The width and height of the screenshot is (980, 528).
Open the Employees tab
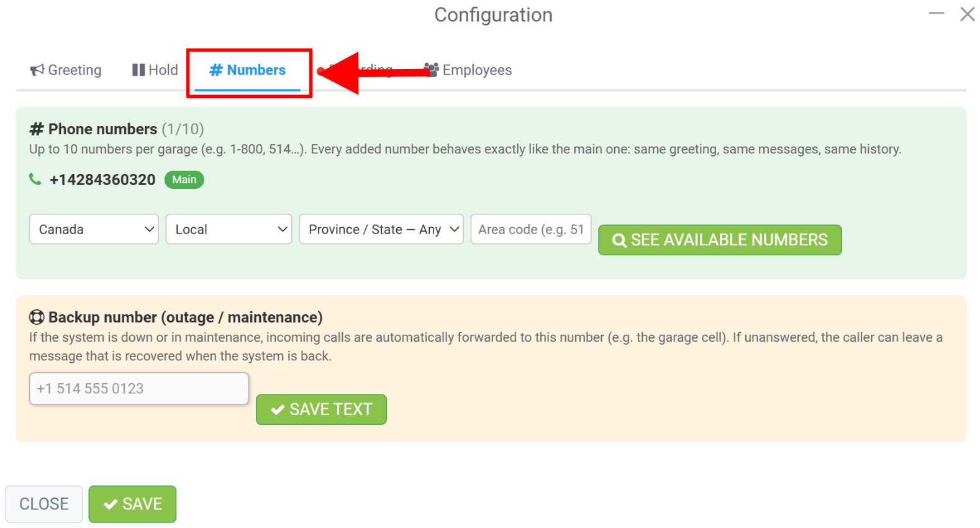(468, 70)
